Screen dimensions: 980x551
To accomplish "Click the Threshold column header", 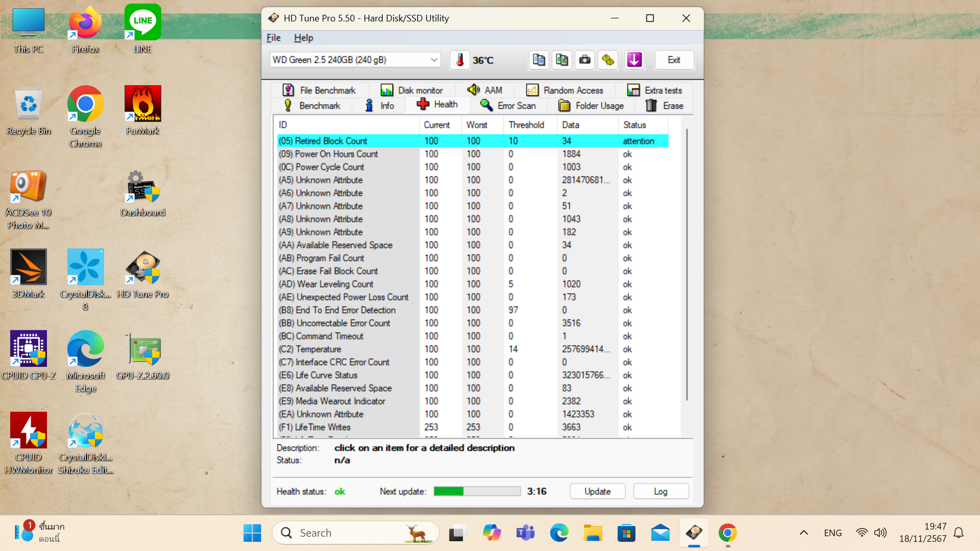I will 530,125.
